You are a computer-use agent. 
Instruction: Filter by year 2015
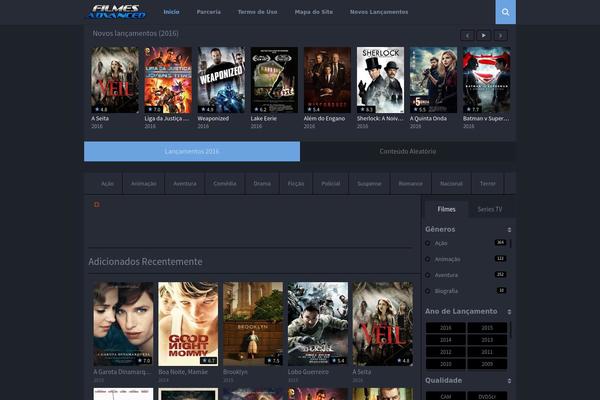click(487, 328)
